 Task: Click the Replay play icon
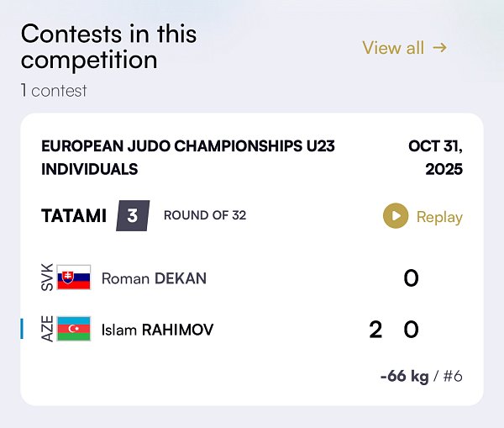tap(396, 216)
